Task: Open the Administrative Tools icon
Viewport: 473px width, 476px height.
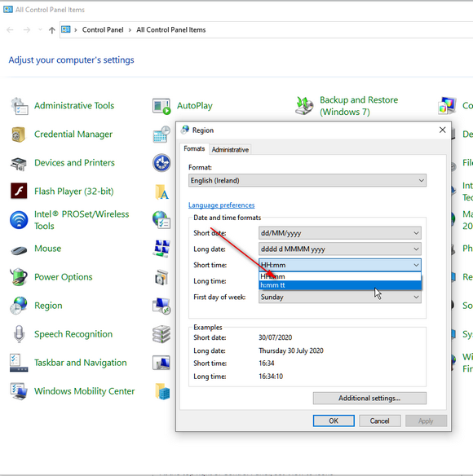Action: click(20, 106)
